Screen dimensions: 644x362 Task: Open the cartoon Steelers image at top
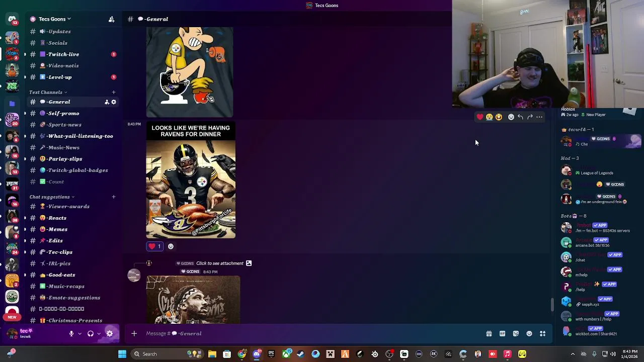(190, 72)
